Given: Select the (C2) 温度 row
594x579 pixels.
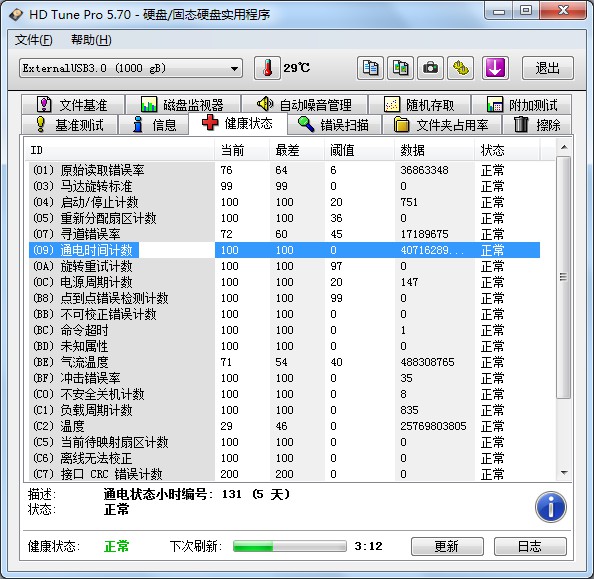Looking at the screenshot, I should [x=284, y=426].
